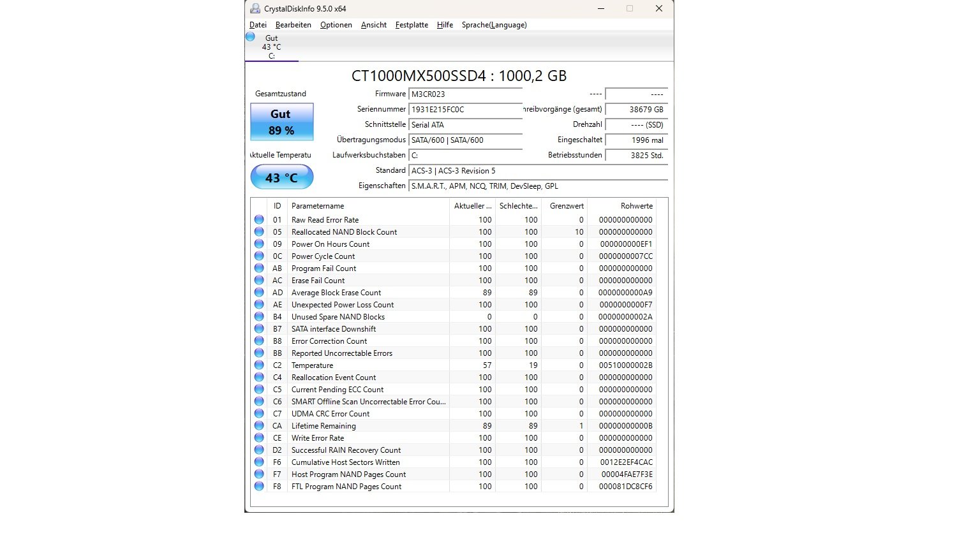Click the status orb for Lifetime Remaining
This screenshot has height=551, width=980.
tap(259, 425)
